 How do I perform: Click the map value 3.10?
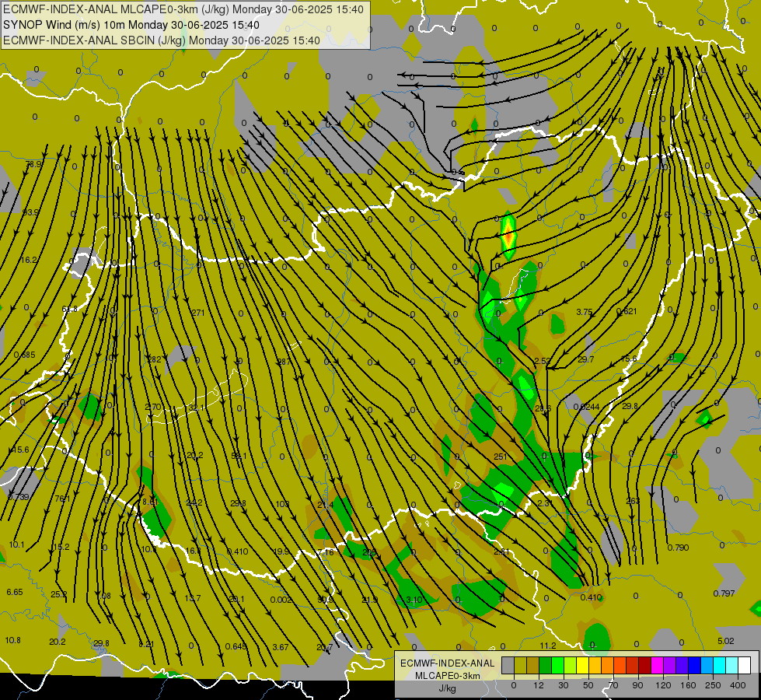point(414,600)
